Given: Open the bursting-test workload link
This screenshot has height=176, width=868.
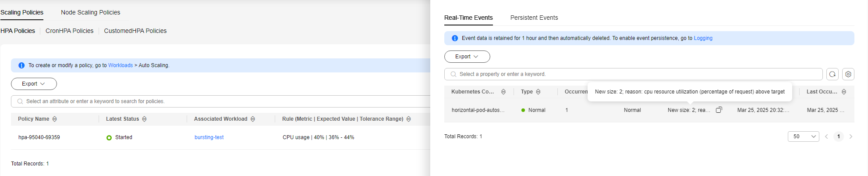Looking at the screenshot, I should (209, 137).
